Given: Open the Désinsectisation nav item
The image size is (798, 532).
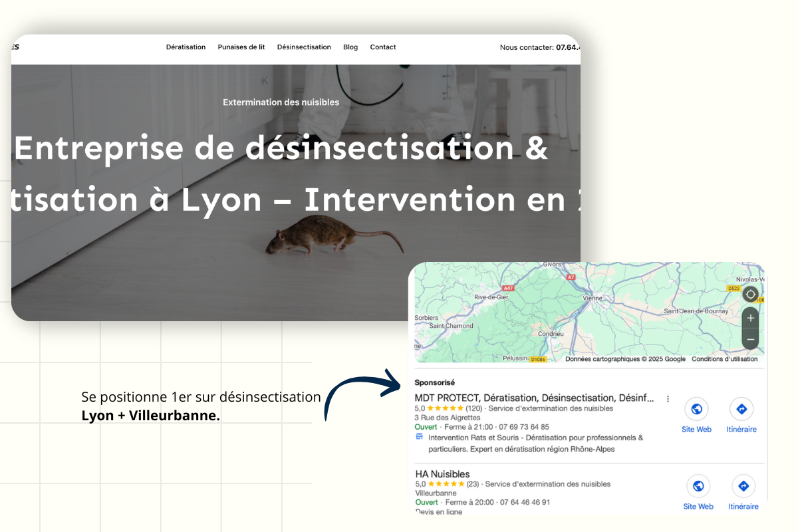Looking at the screenshot, I should click(304, 47).
